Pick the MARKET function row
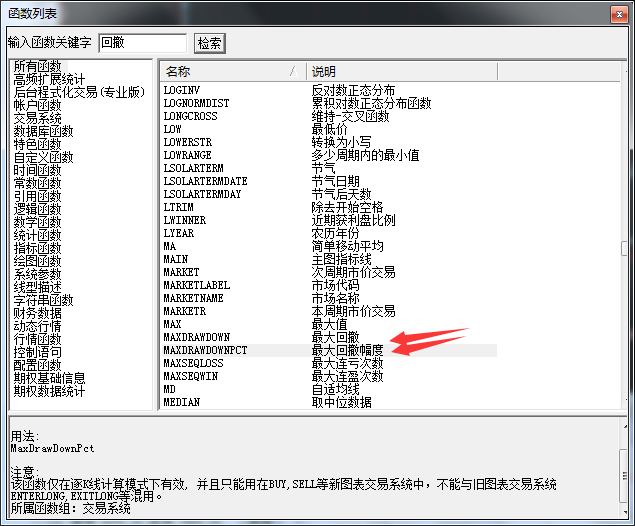This screenshot has height=526, width=635. (329, 272)
